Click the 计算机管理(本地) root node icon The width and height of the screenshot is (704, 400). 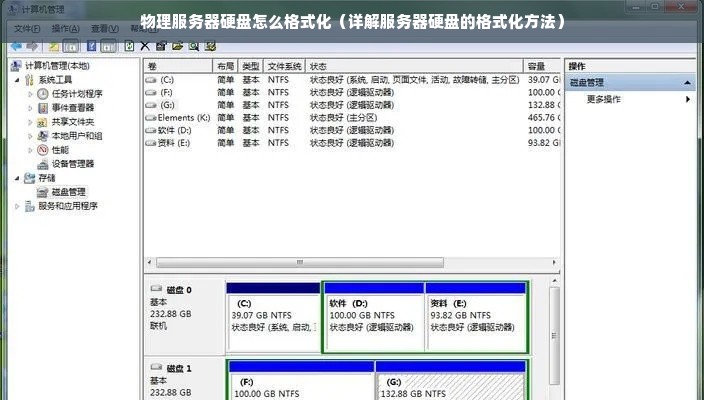pyautogui.click(x=16, y=66)
